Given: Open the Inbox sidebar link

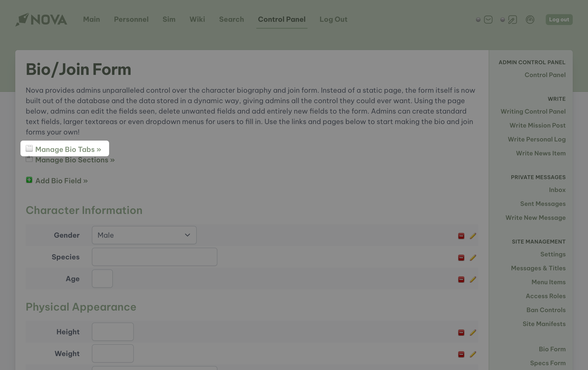Looking at the screenshot, I should click(557, 190).
